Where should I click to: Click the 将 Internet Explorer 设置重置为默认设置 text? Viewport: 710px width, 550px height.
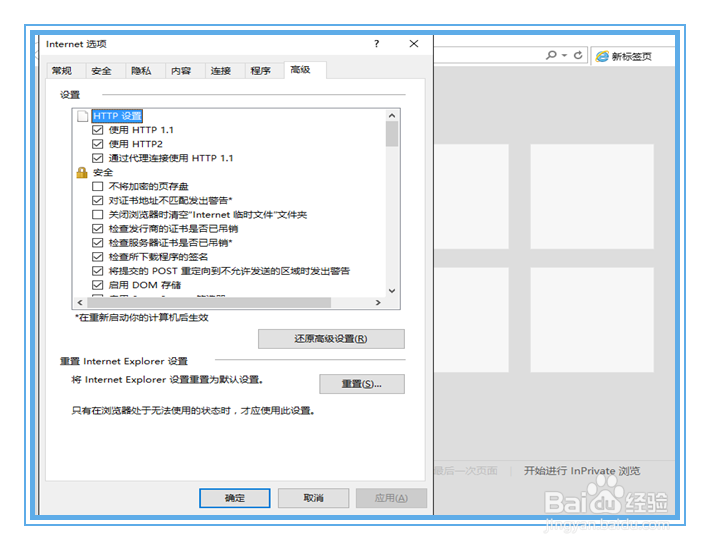[x=167, y=380]
